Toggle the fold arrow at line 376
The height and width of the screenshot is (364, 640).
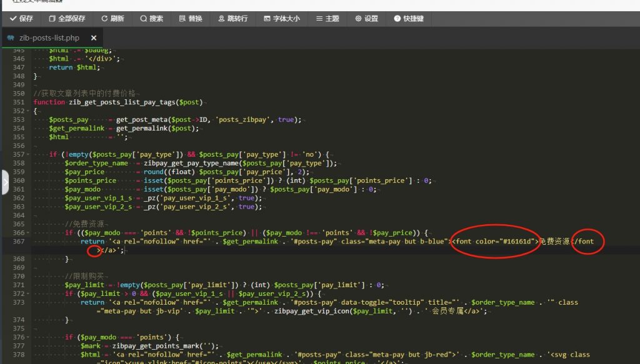pos(29,337)
